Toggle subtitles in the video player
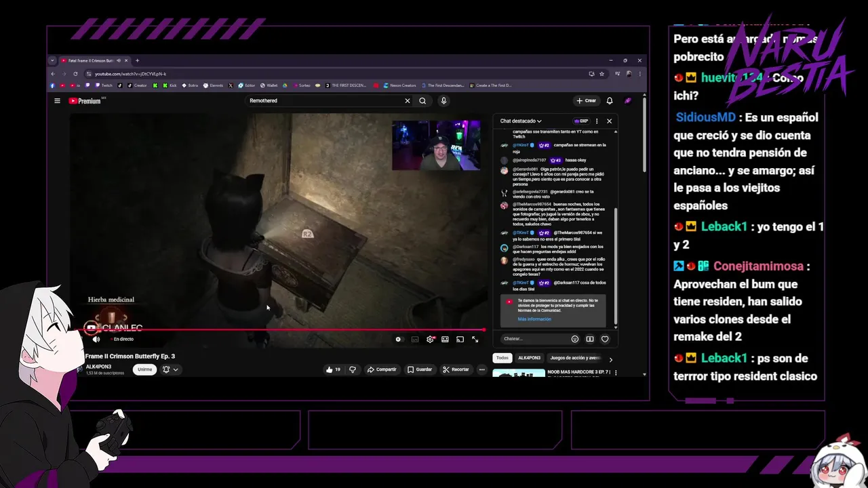868x488 pixels. coord(415,339)
